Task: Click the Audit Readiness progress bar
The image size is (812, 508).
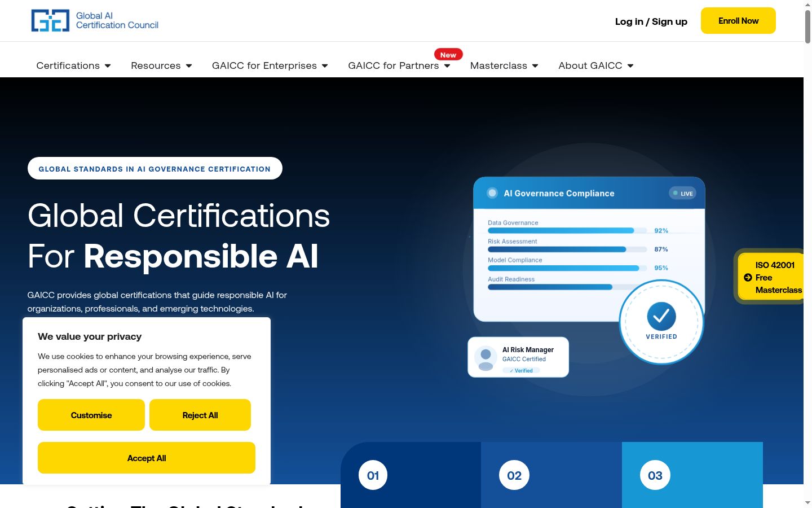Action: tap(558, 287)
